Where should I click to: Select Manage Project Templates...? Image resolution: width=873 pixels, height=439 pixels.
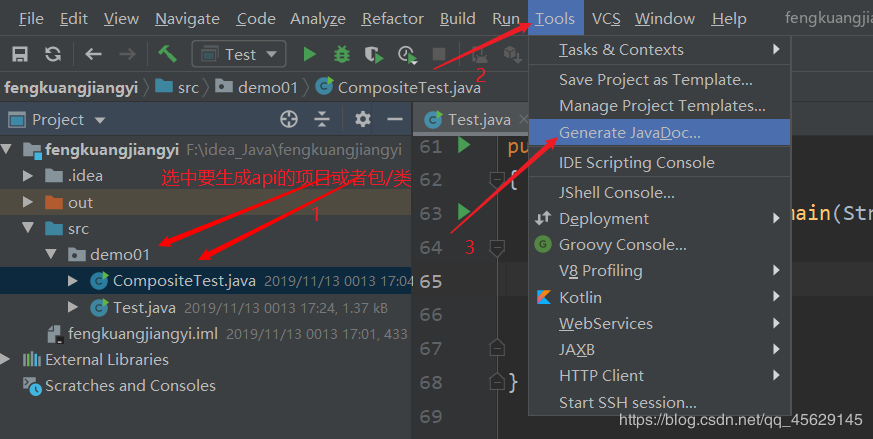[659, 105]
